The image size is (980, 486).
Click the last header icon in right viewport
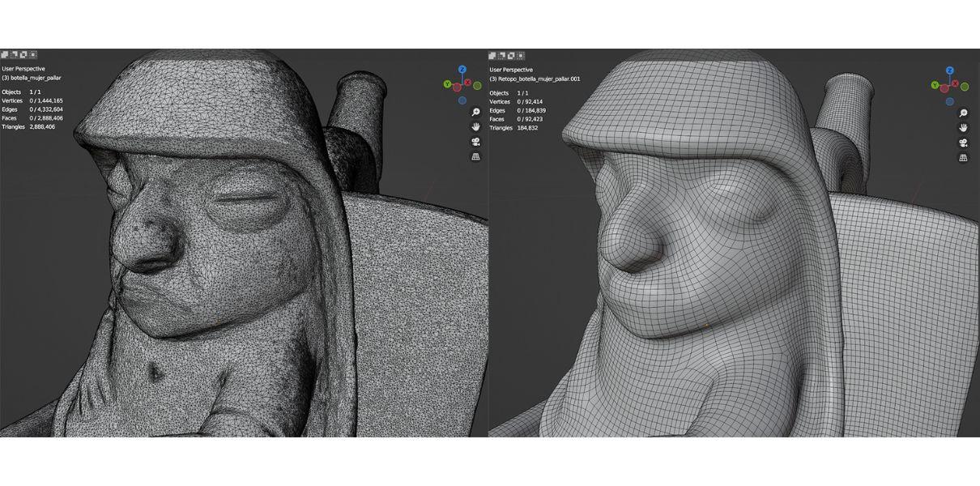(522, 55)
